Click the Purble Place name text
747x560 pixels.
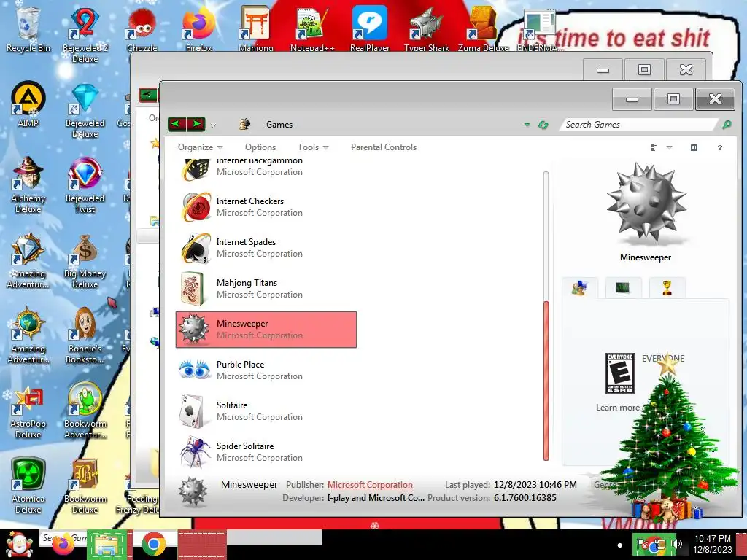coord(240,365)
